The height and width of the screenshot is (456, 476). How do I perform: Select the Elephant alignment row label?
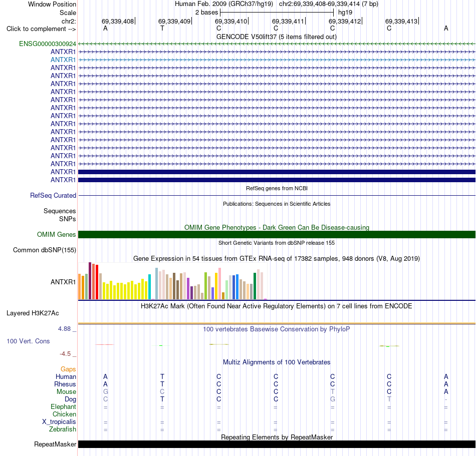pos(64,406)
